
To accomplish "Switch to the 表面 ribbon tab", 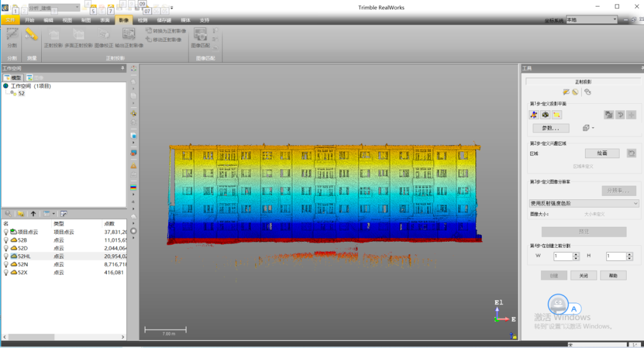I will [x=105, y=20].
